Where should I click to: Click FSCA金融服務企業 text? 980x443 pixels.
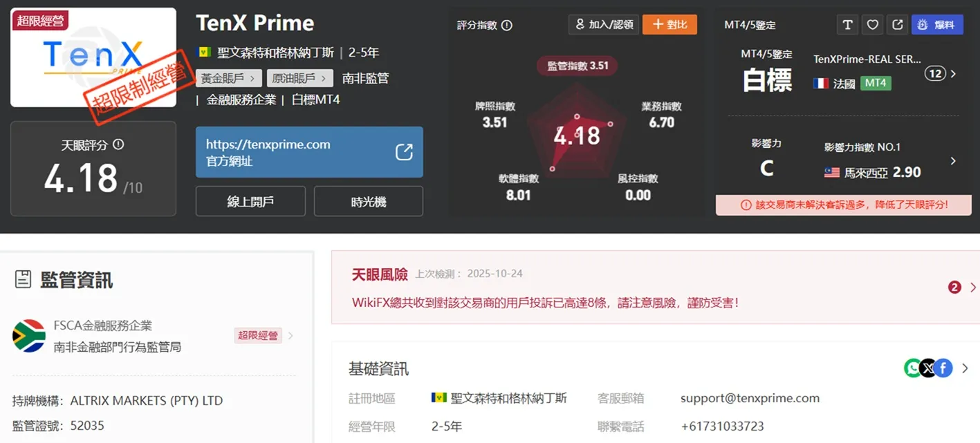pyautogui.click(x=102, y=326)
